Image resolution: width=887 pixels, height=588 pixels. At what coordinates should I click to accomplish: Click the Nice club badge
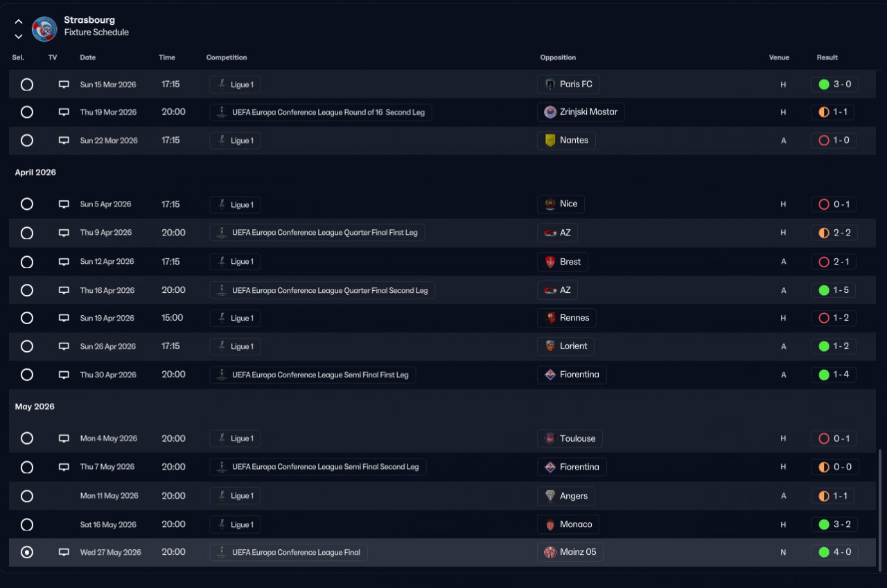pos(550,204)
